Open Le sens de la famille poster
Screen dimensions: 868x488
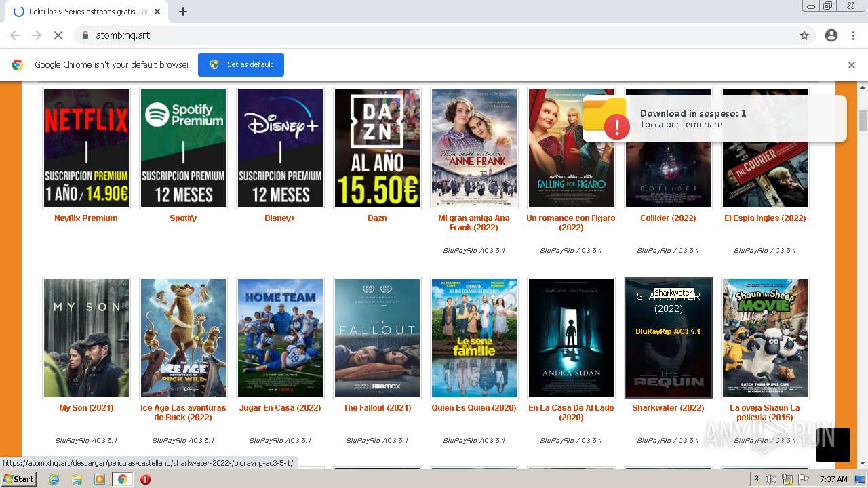coord(474,338)
